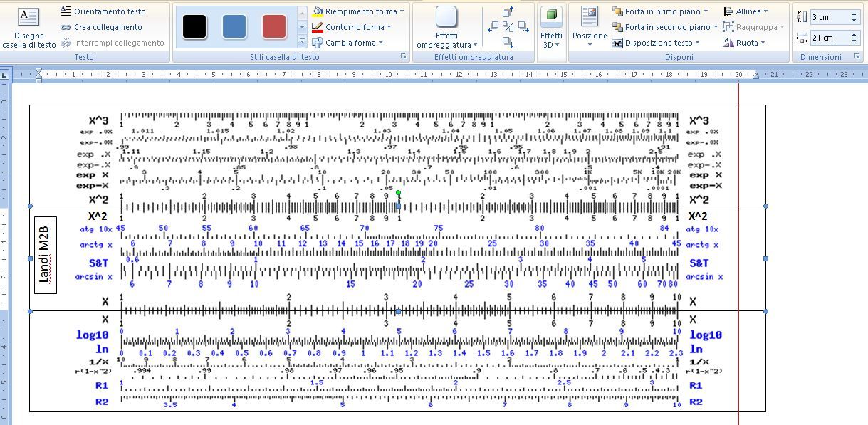Open Stili casella di testo dialog launcher
Screen dimensions: 868x425
tap(404, 57)
